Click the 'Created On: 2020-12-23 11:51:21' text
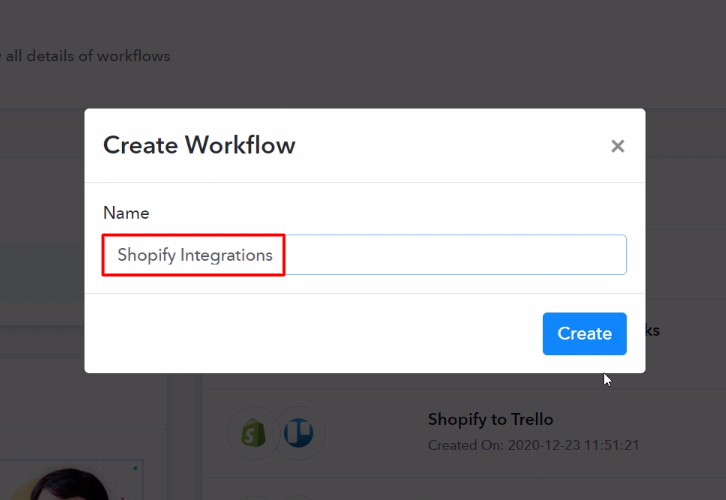This screenshot has height=500, width=726. click(x=533, y=445)
